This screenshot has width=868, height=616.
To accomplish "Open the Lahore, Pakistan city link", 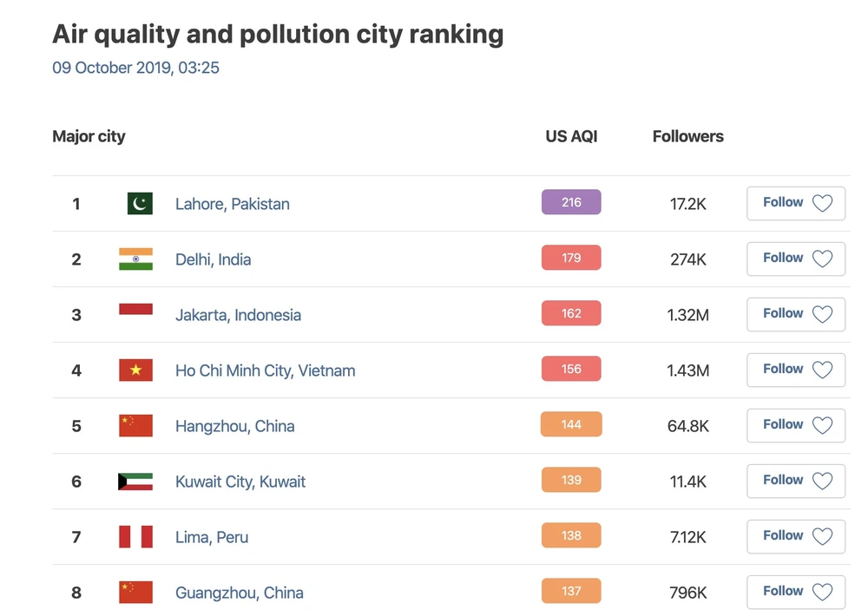I will pyautogui.click(x=232, y=204).
